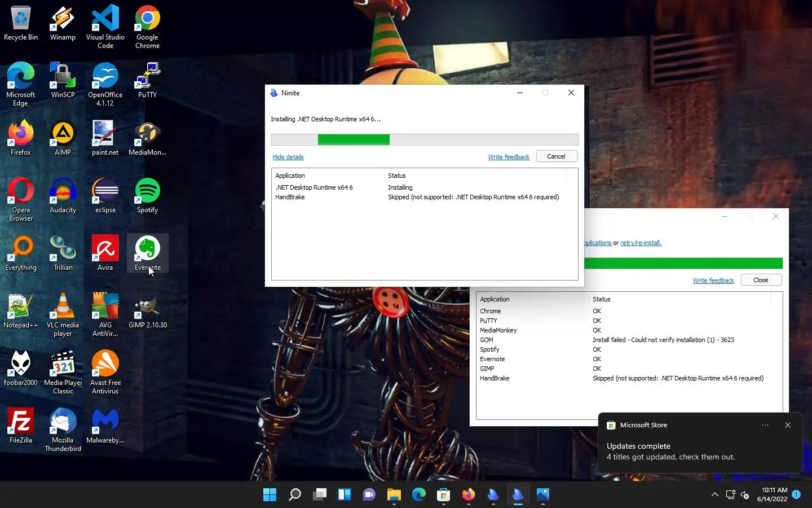Select the Chrome row in background Ninite list
Image resolution: width=812 pixels, height=508 pixels.
pos(629,311)
